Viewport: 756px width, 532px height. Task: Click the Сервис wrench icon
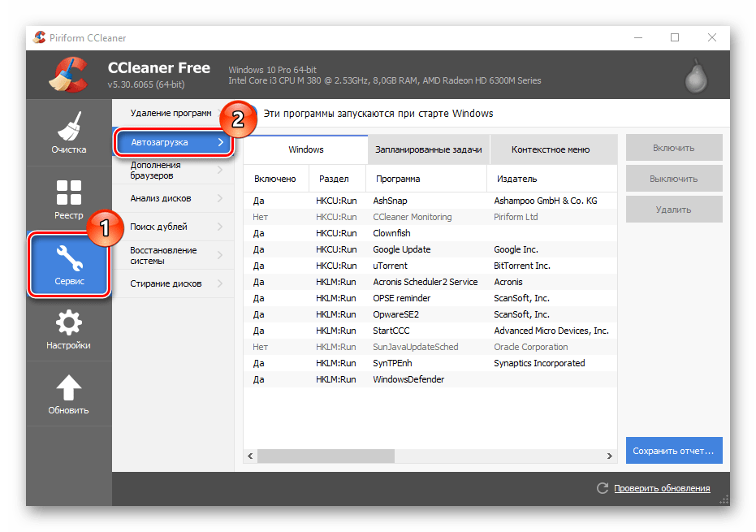coord(68,263)
